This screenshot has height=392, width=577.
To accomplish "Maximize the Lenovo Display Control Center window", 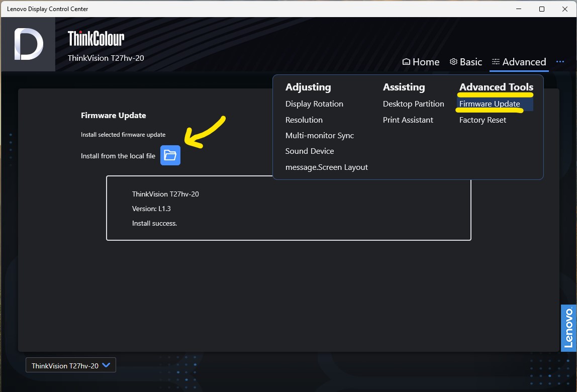I will click(542, 9).
